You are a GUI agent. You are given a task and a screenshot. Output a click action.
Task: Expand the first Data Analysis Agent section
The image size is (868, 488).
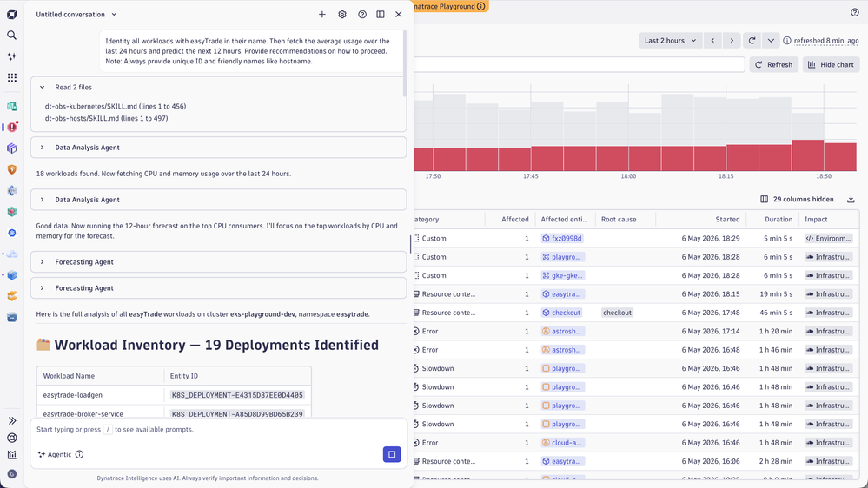218,148
